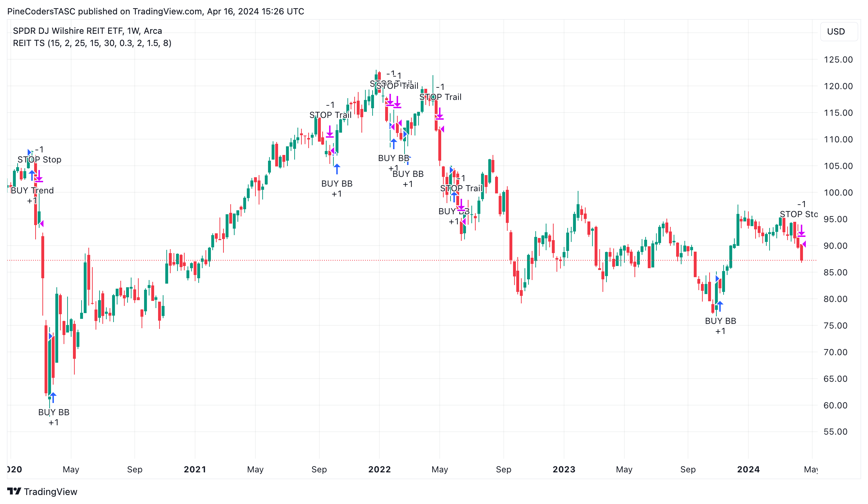This screenshot has height=504, width=868.
Task: Click the magenta stop arrow under May 2022 STOP Trail
Action: (439, 114)
